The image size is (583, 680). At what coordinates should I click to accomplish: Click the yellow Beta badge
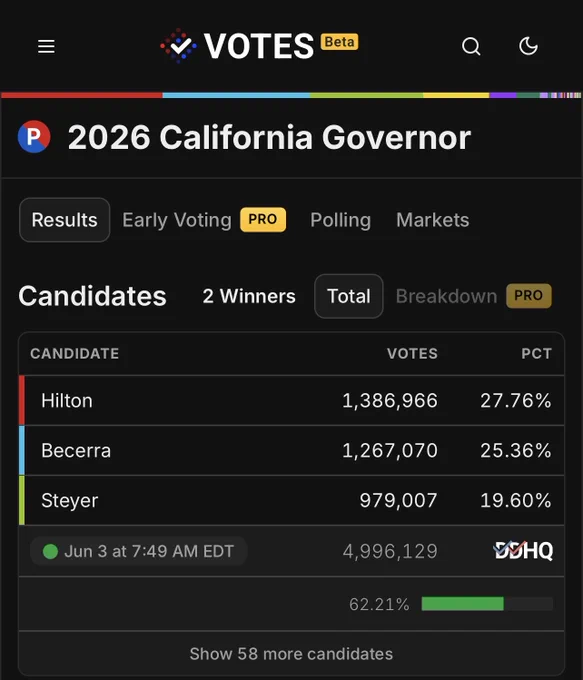(x=340, y=42)
